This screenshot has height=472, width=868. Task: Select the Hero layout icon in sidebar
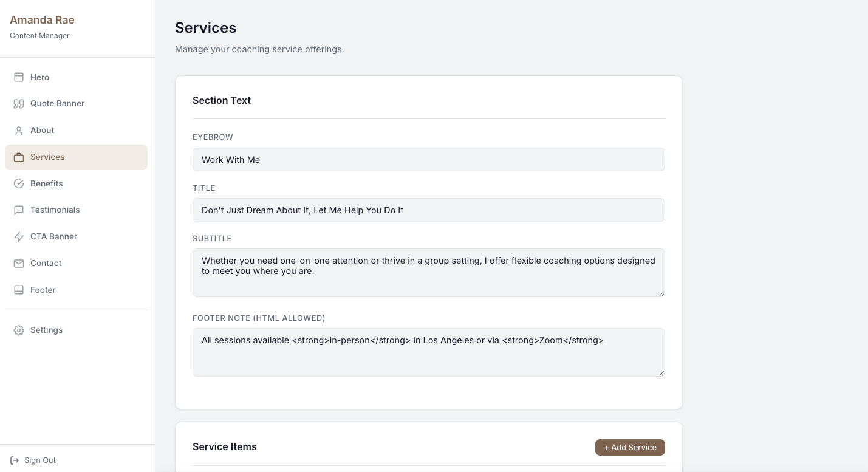click(x=19, y=77)
